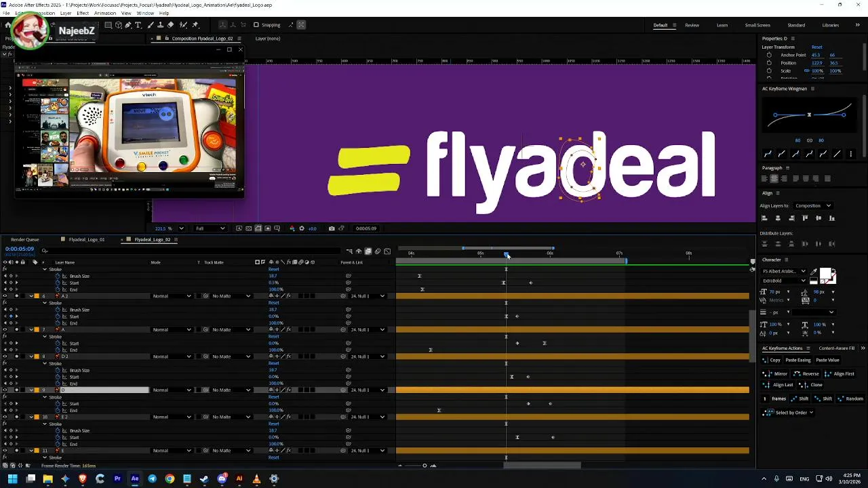Select the Brush tool in the toolbar
868x488 pixels.
click(x=151, y=25)
